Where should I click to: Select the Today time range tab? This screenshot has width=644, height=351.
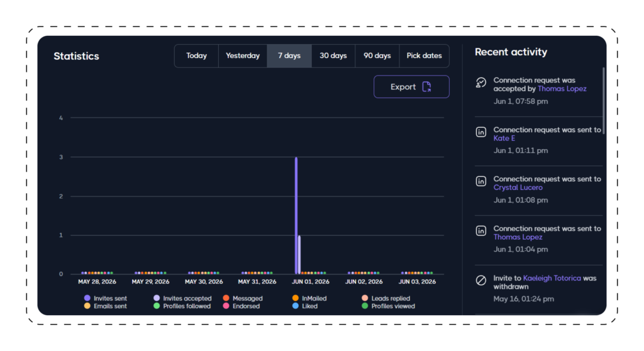pyautogui.click(x=196, y=56)
